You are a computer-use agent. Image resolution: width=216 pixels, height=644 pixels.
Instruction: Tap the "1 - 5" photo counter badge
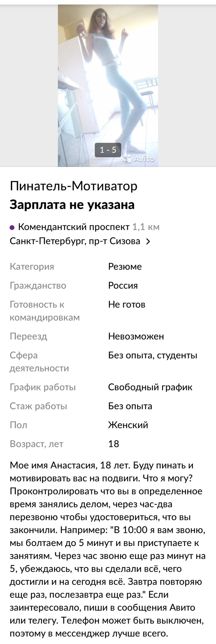[108, 150]
